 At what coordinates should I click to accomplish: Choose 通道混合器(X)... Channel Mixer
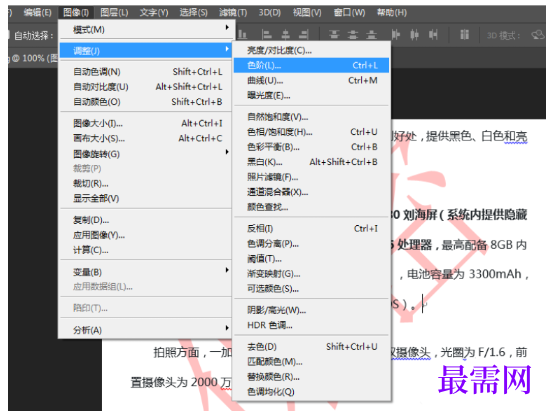click(311, 192)
